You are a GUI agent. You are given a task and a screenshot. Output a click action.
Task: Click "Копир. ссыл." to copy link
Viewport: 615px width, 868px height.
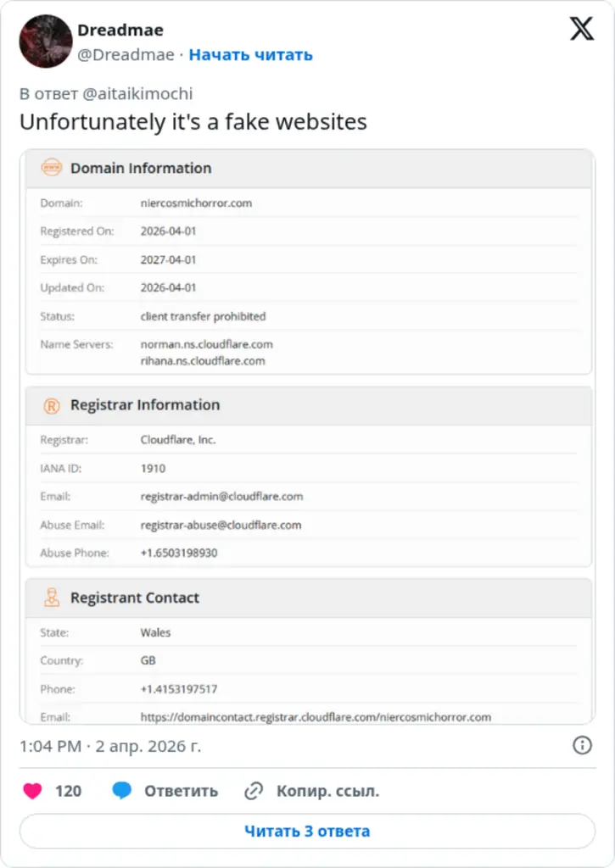tap(327, 791)
